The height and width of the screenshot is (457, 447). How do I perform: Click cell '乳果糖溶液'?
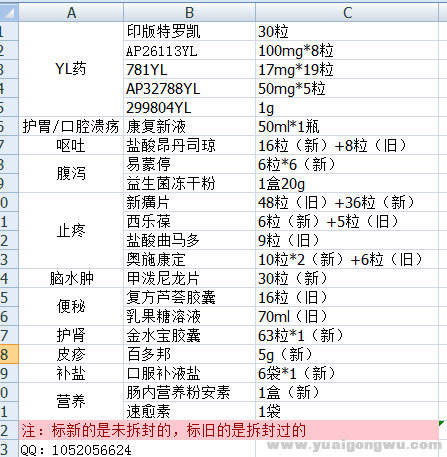click(x=189, y=316)
